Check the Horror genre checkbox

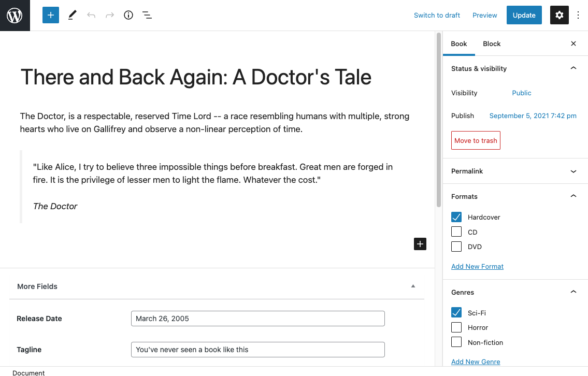456,327
